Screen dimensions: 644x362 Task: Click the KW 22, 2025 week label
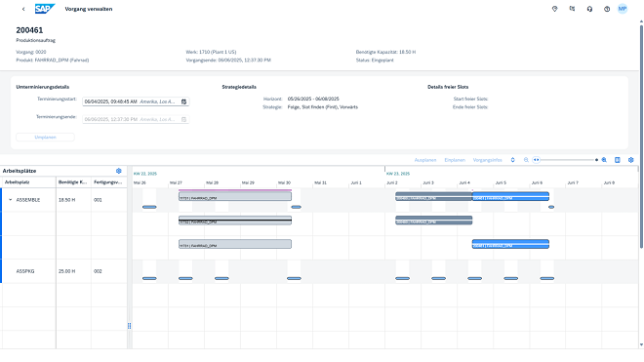[145, 174]
